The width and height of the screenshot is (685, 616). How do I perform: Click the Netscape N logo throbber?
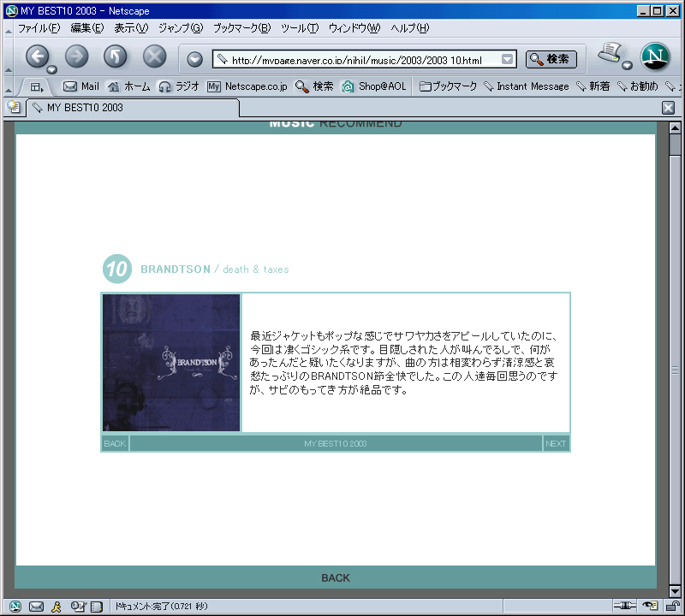(x=655, y=56)
